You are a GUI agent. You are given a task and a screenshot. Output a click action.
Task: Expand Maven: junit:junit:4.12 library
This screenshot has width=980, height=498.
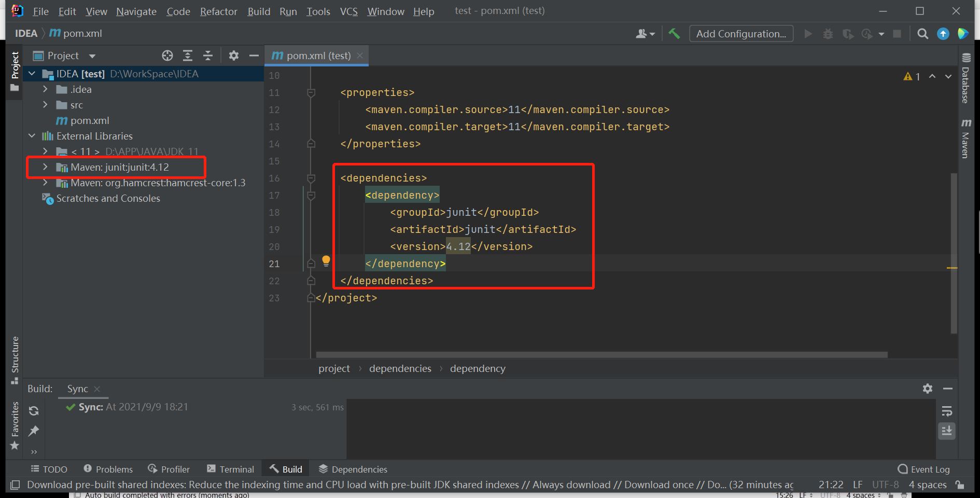[45, 167]
